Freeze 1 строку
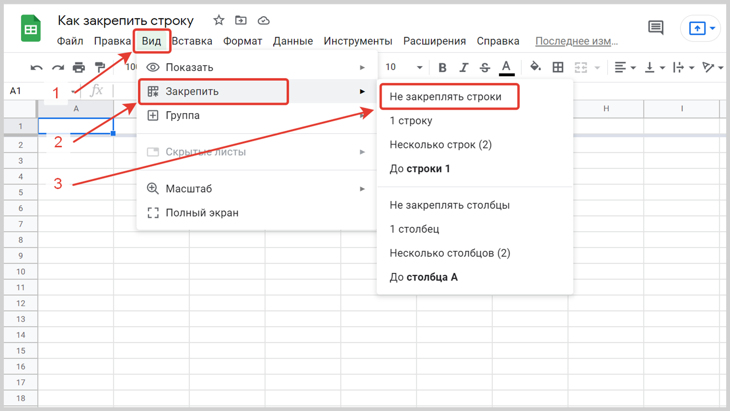The image size is (730, 411). coord(475,121)
